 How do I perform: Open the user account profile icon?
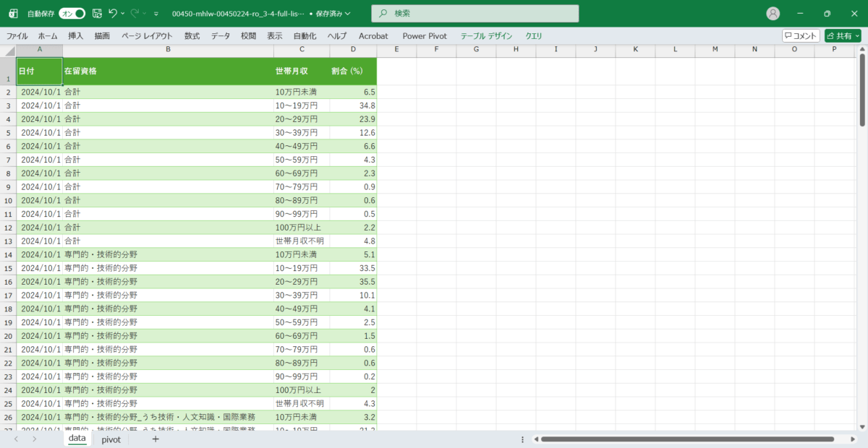[x=773, y=14]
